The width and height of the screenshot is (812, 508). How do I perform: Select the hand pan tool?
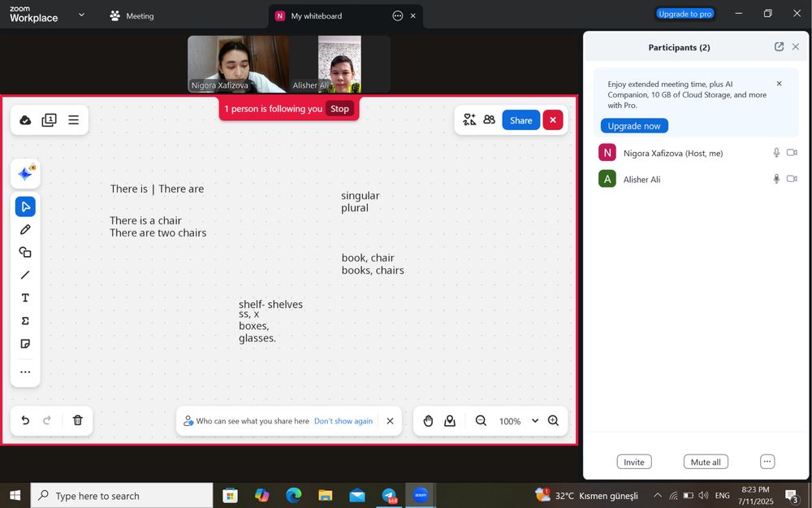[x=428, y=421]
